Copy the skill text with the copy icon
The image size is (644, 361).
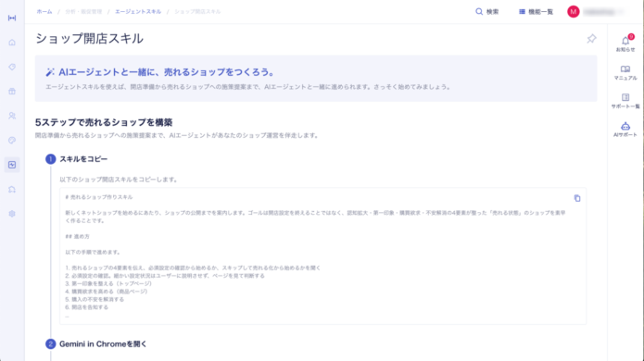coord(577,198)
